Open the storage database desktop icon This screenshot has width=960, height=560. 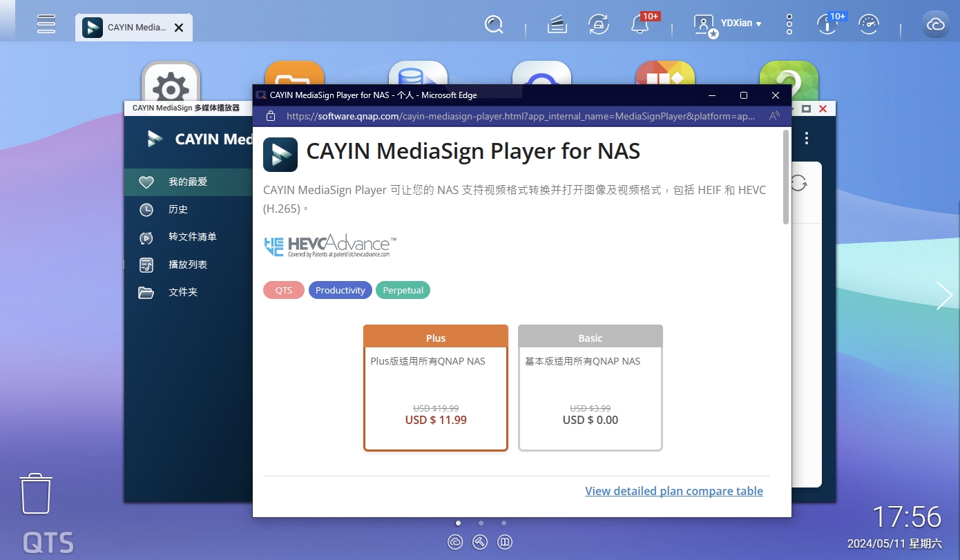(418, 73)
